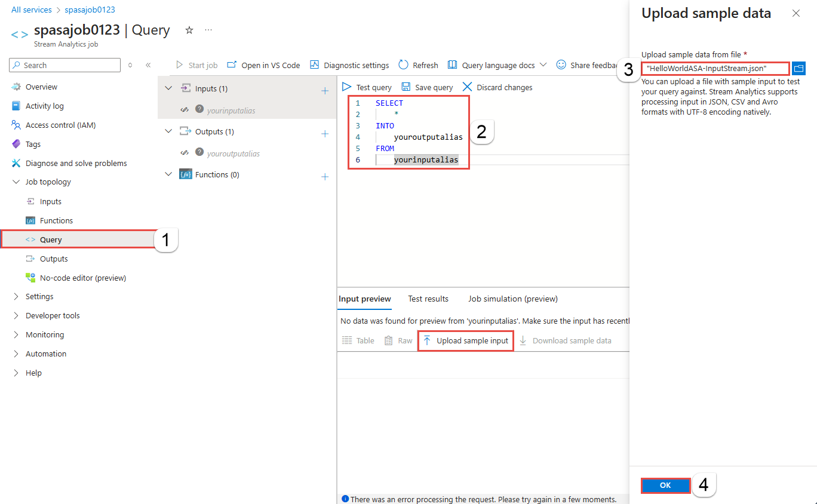Screen dimensions: 817x504
Task: Click Save query
Action: click(x=427, y=87)
